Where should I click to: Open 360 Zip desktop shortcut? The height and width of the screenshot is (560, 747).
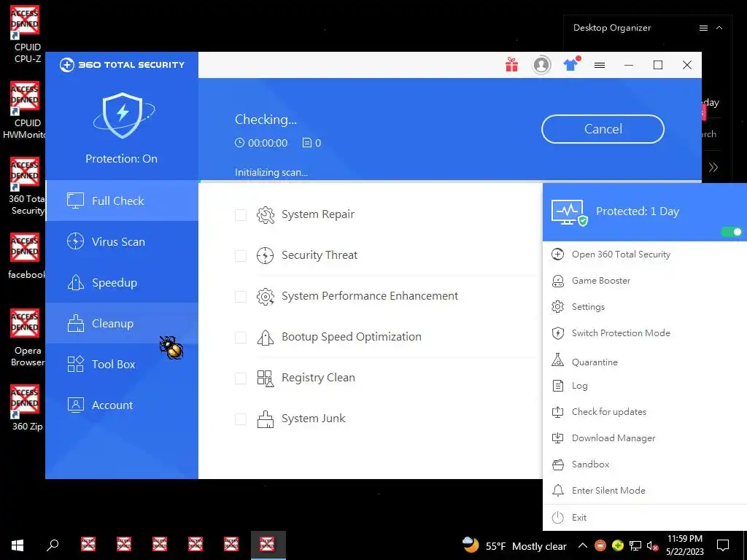click(27, 408)
